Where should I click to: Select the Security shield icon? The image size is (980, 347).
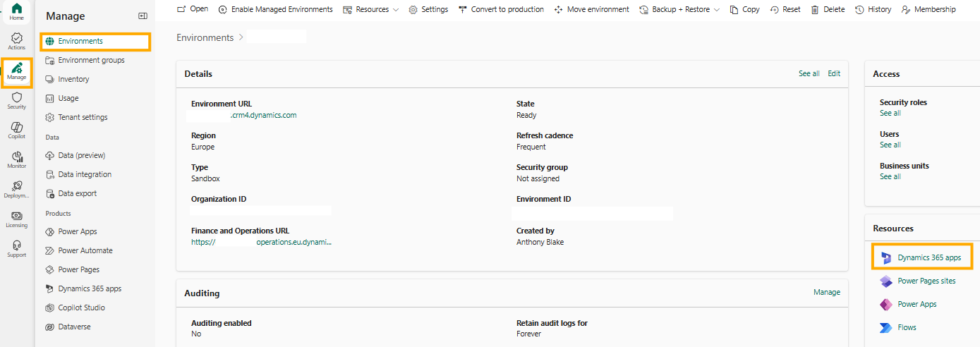(16, 100)
